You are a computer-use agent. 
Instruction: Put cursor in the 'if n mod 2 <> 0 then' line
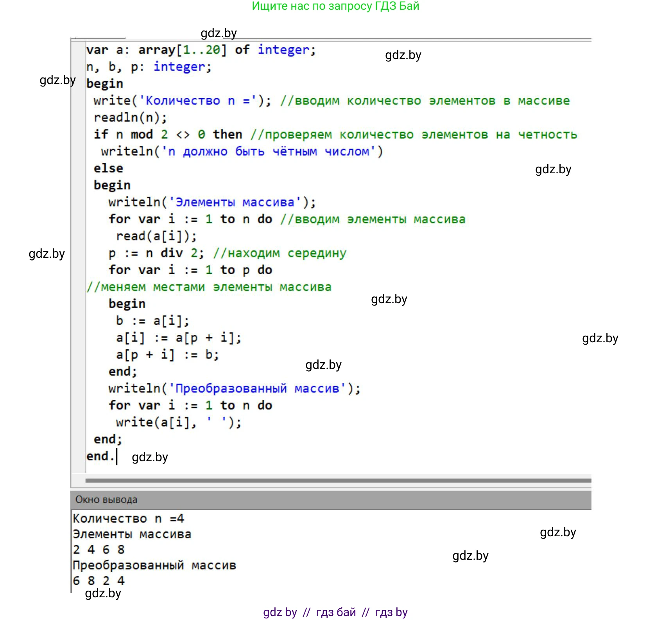[168, 135]
